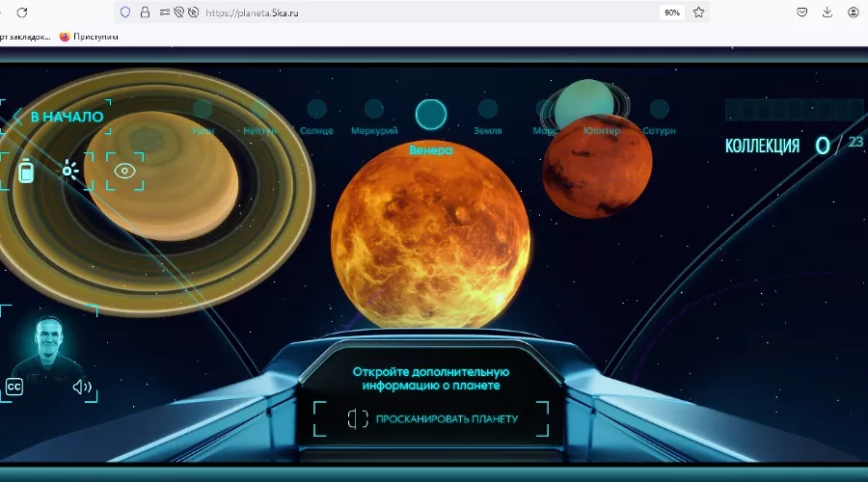Select Сатурн in the planet navigation

click(660, 119)
